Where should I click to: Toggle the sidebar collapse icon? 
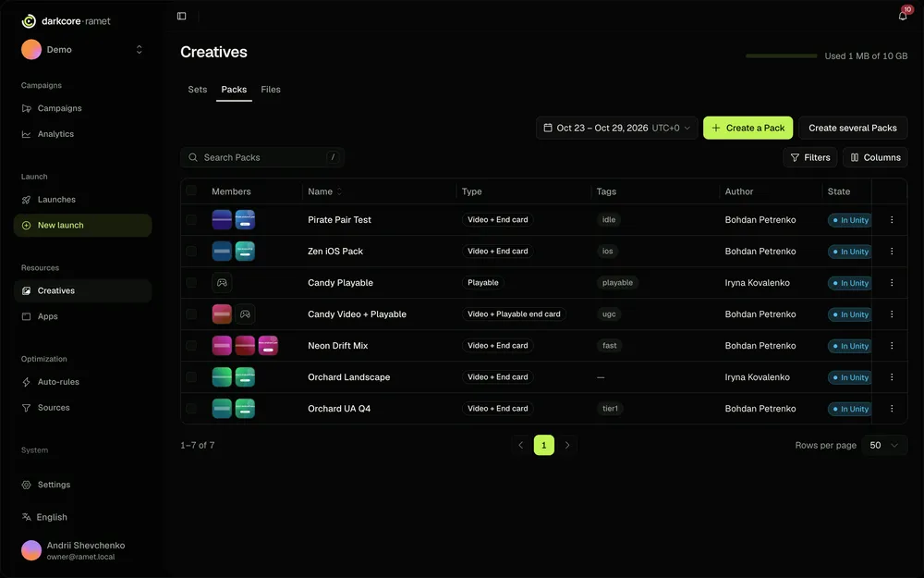181,16
